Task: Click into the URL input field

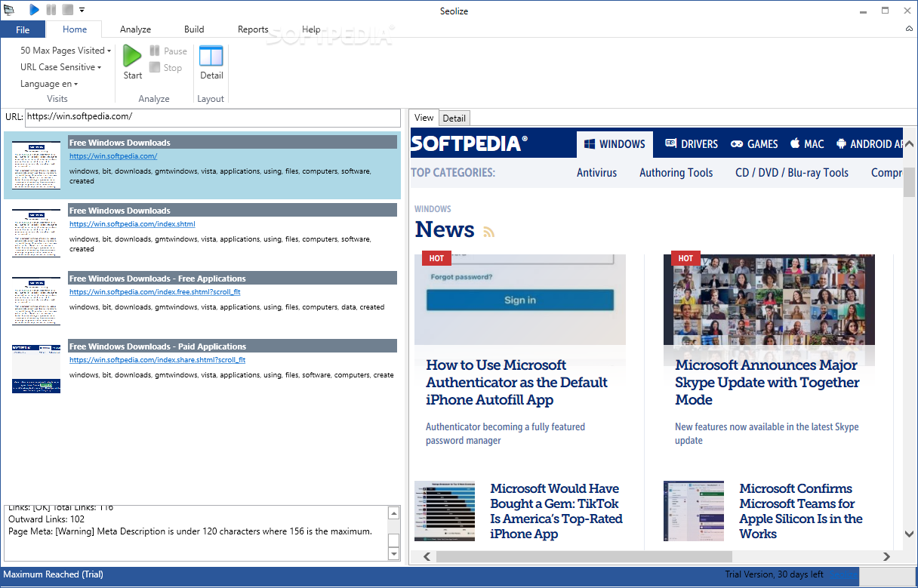Action: pos(213,117)
